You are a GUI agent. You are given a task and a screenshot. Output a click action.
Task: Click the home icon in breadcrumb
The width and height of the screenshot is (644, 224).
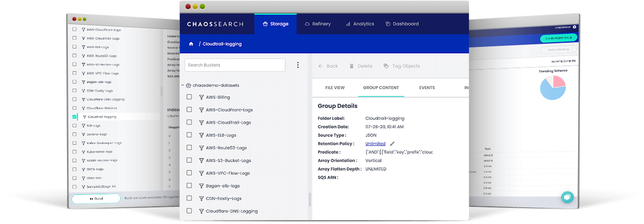coord(191,44)
